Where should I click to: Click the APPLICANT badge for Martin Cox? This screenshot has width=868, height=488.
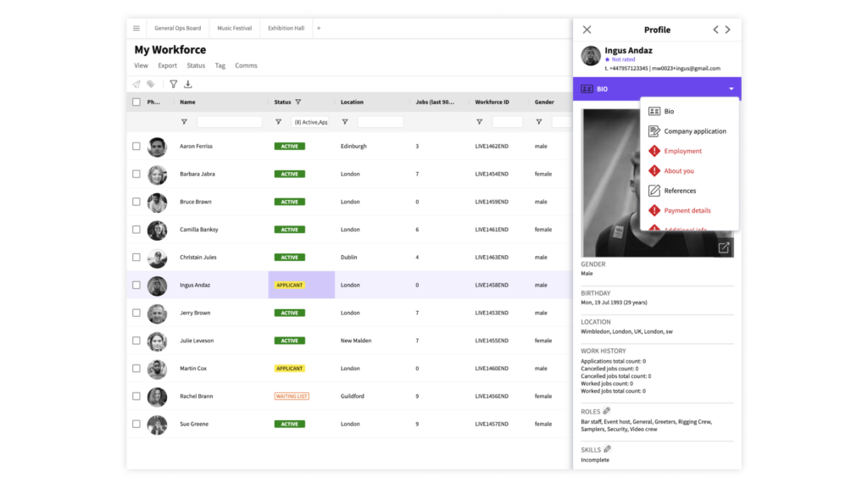pyautogui.click(x=290, y=369)
